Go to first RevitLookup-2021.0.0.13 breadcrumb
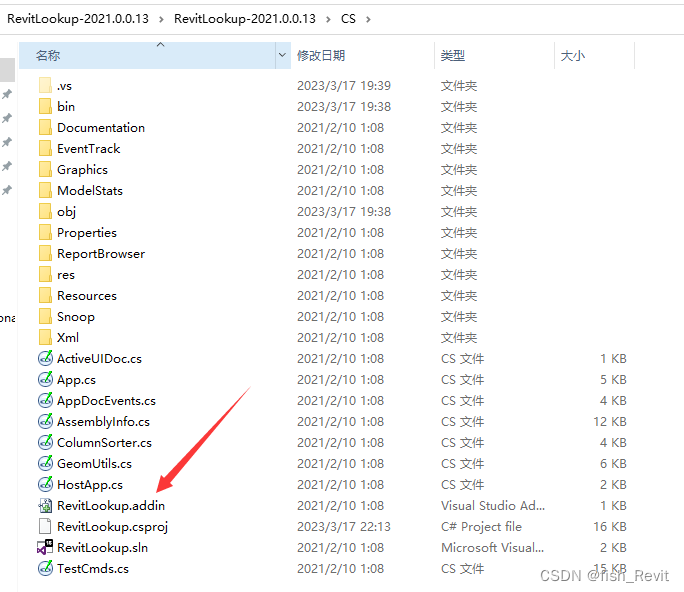Viewport: 684px width, 592px height. pos(78,19)
